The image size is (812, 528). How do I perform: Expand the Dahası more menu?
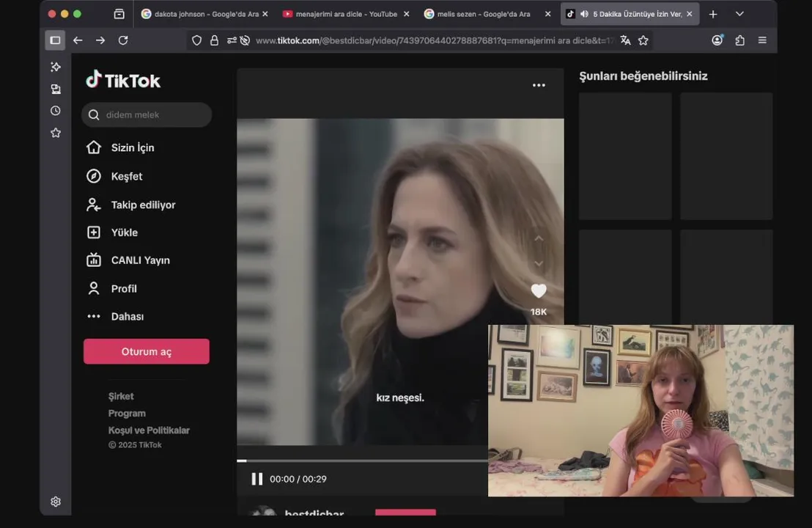(x=115, y=317)
